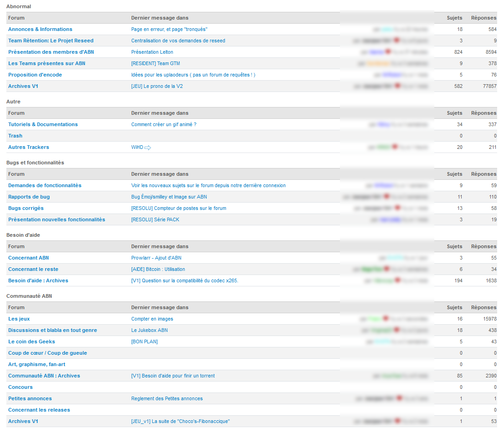Open the Proposition d'encode forum
Viewport: 504px width, 428px height.
point(35,75)
